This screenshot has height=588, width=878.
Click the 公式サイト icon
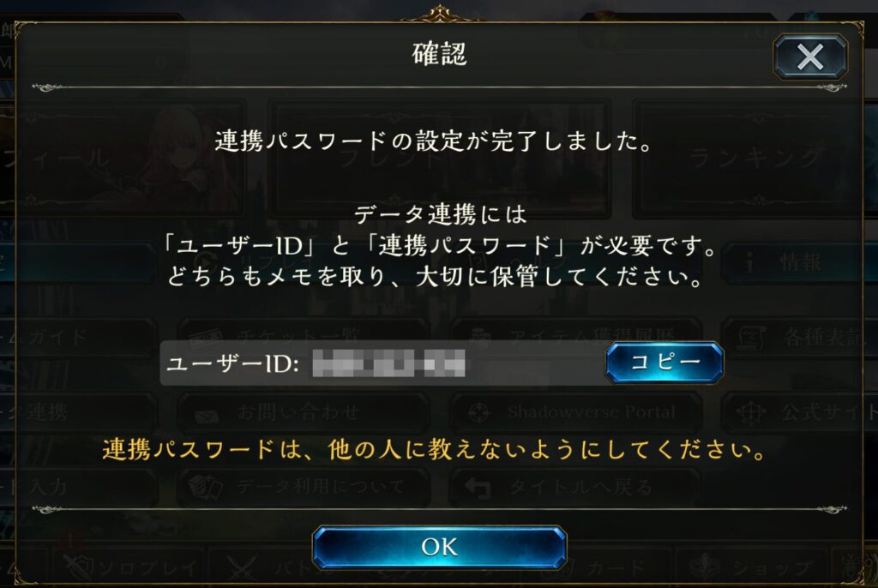[750, 413]
